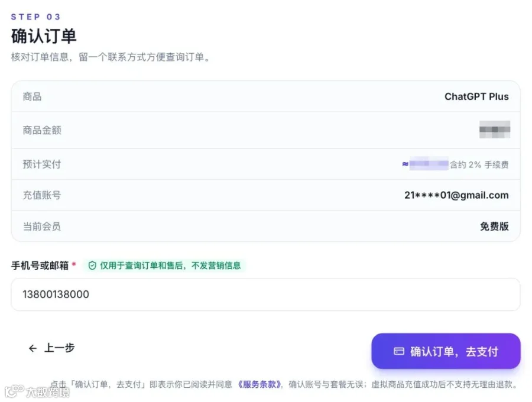
Task: Click the 确认订单 page heading
Action: coord(44,36)
